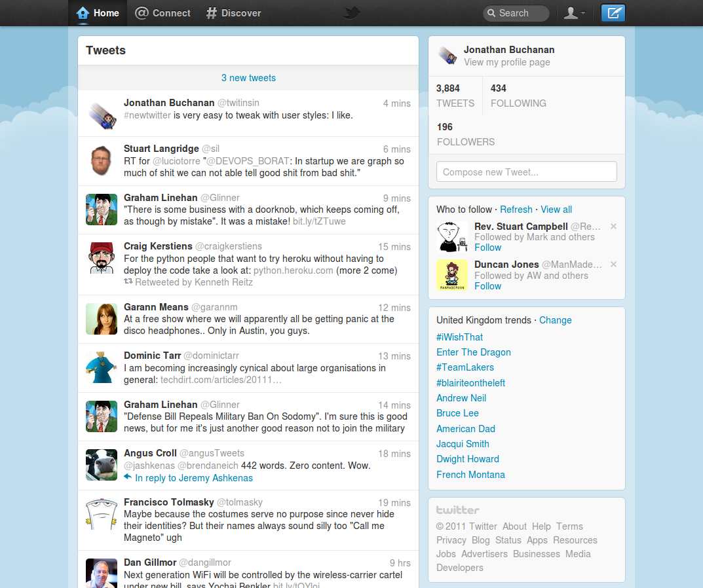The image size is (703, 588).
Task: Click the retweet icon under Craig Kerstiens' tweet
Action: click(x=128, y=282)
